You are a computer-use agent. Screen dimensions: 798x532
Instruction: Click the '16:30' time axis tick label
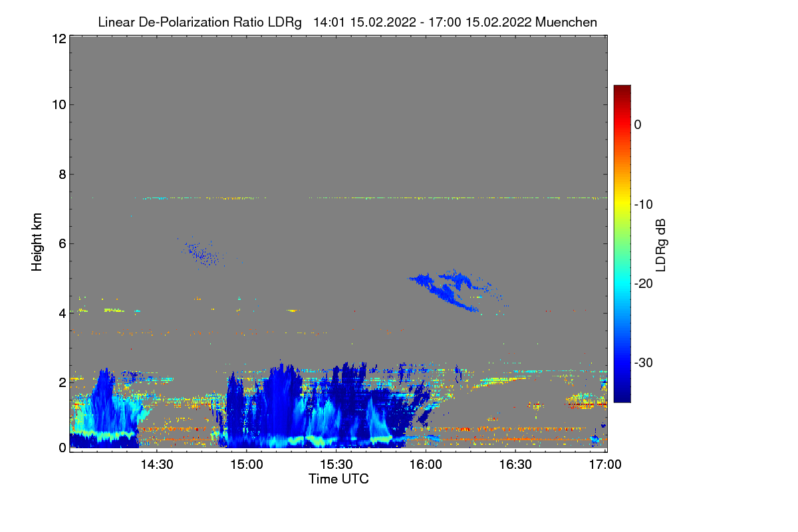(x=516, y=464)
